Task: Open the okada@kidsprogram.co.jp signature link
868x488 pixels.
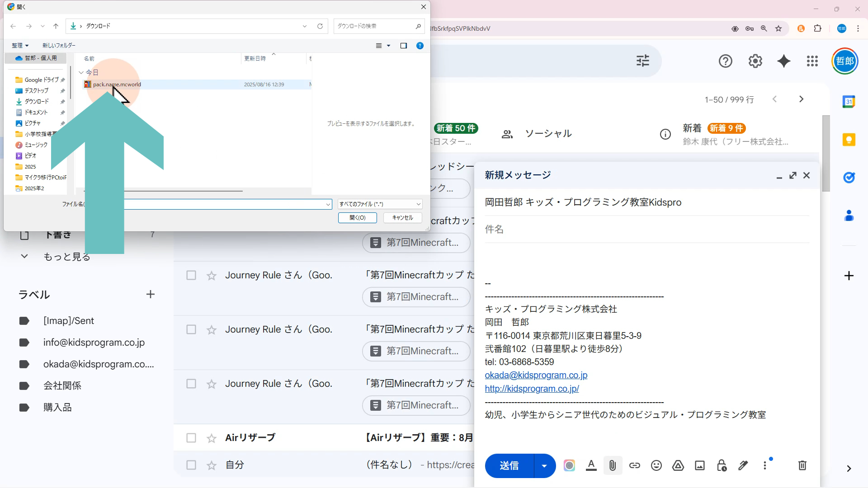Action: [x=536, y=375]
